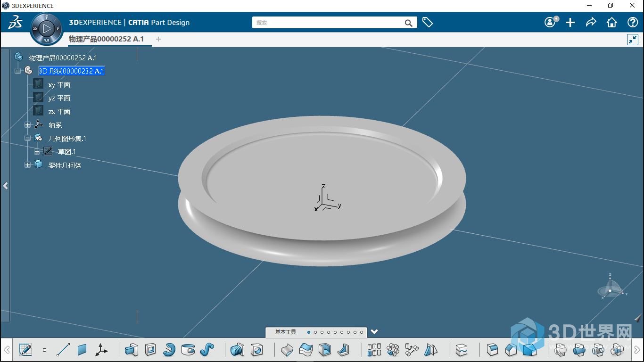Select the second toolbar page dot
Viewport: 644px width, 362px height.
coord(315,332)
